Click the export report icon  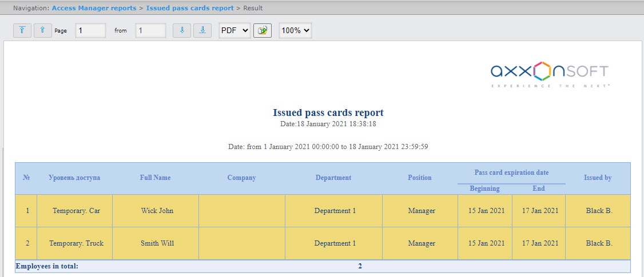(263, 30)
